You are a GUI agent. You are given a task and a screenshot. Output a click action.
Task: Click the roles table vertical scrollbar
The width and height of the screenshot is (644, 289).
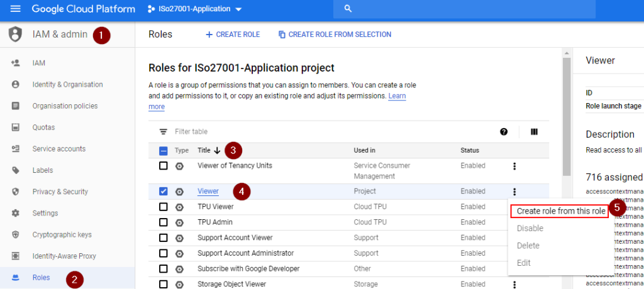click(567, 117)
